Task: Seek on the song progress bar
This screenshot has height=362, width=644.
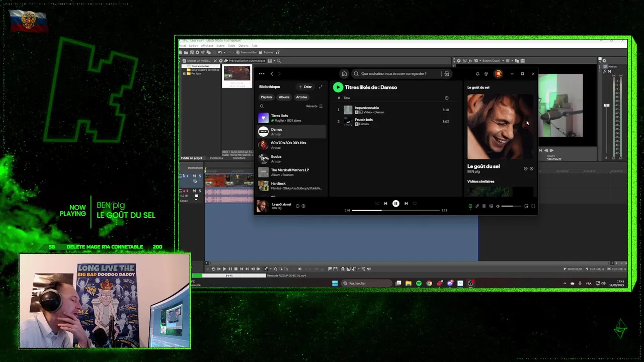Action: (395, 210)
